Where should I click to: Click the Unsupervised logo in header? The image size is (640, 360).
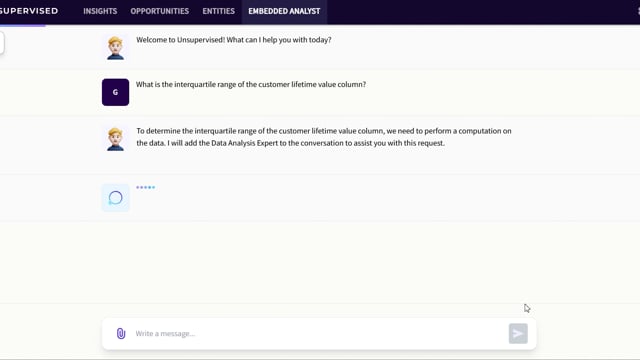pos(29,11)
